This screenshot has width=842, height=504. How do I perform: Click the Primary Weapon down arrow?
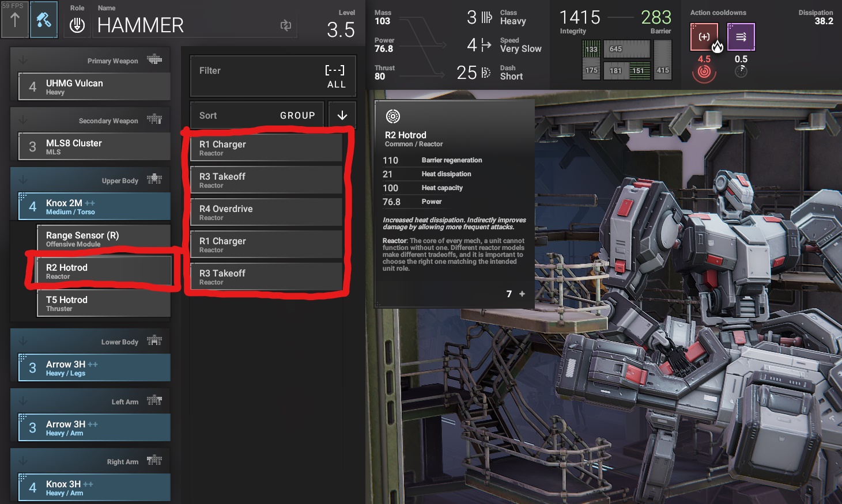[23, 59]
